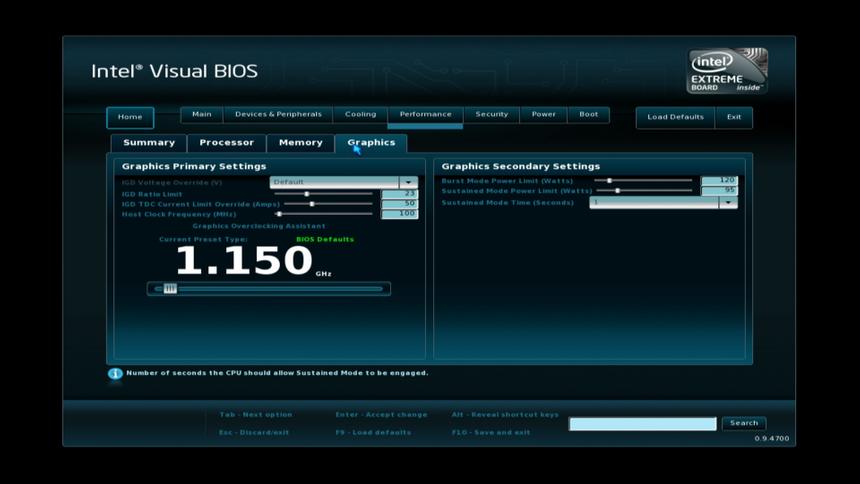Click the Load Defaults button
The image size is (860, 484).
675,117
